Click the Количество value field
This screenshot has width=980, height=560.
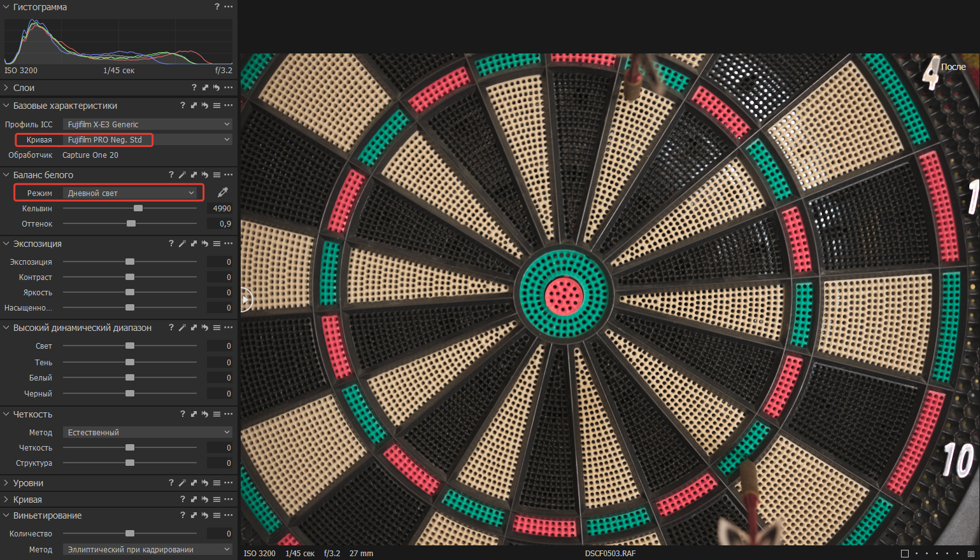(220, 533)
